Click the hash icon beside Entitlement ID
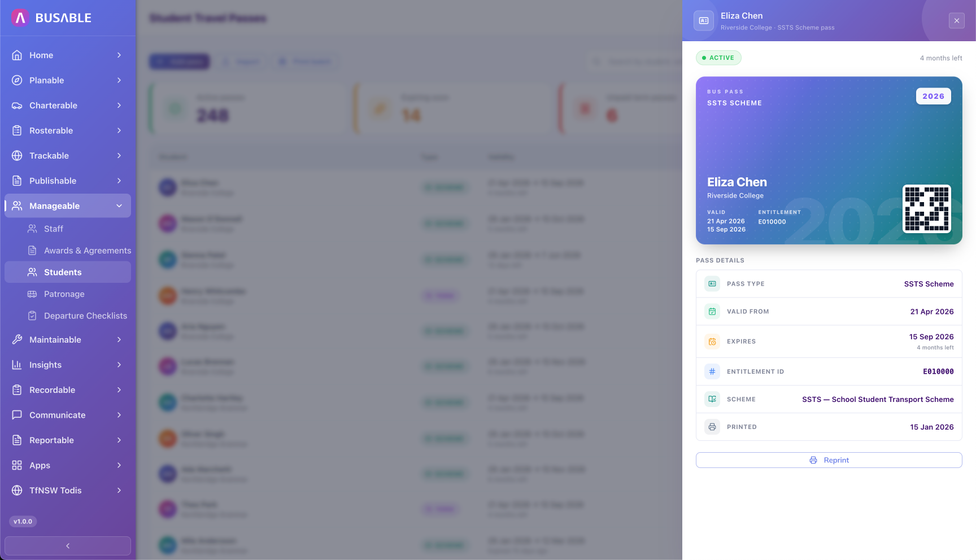The width and height of the screenshot is (976, 560). [712, 371]
